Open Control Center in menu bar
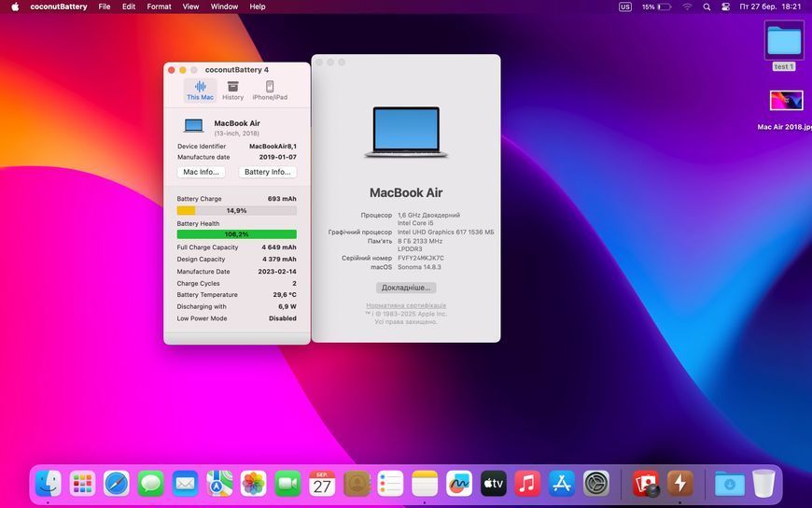 [x=725, y=7]
